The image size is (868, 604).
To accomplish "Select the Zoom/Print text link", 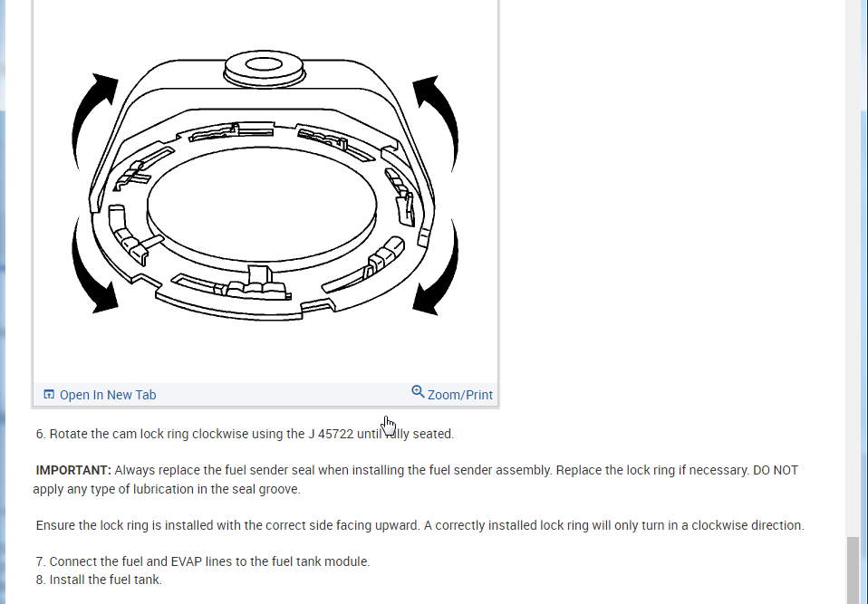I will (460, 395).
